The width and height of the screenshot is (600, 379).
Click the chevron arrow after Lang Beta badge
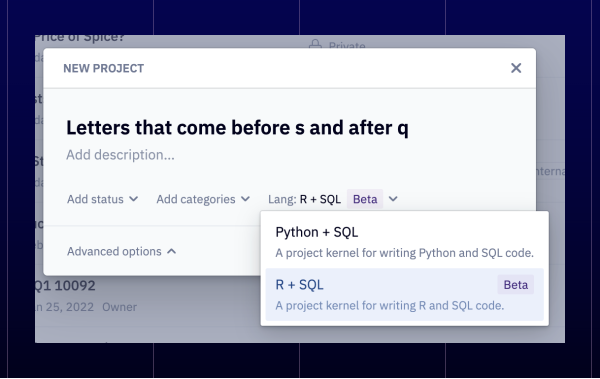coord(393,199)
